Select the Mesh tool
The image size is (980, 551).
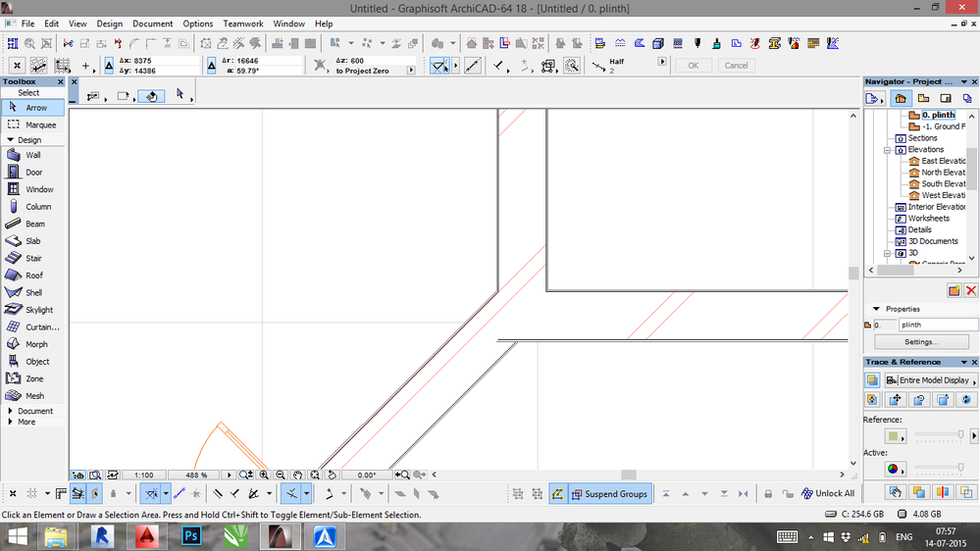34,396
